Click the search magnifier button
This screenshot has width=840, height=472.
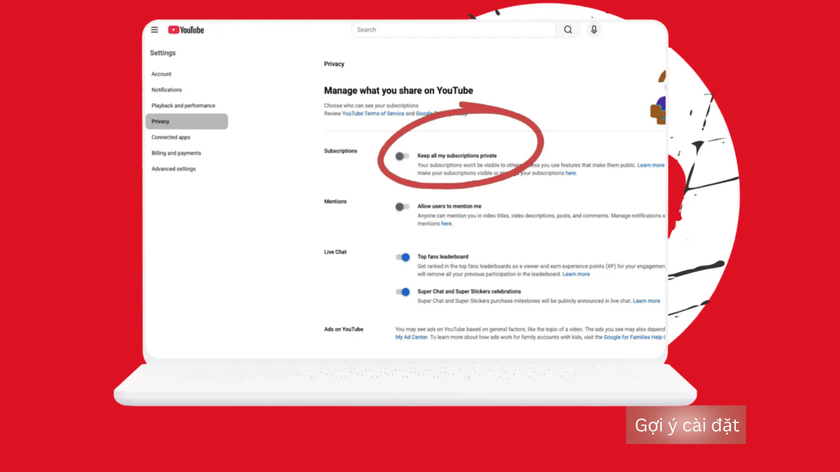(568, 30)
